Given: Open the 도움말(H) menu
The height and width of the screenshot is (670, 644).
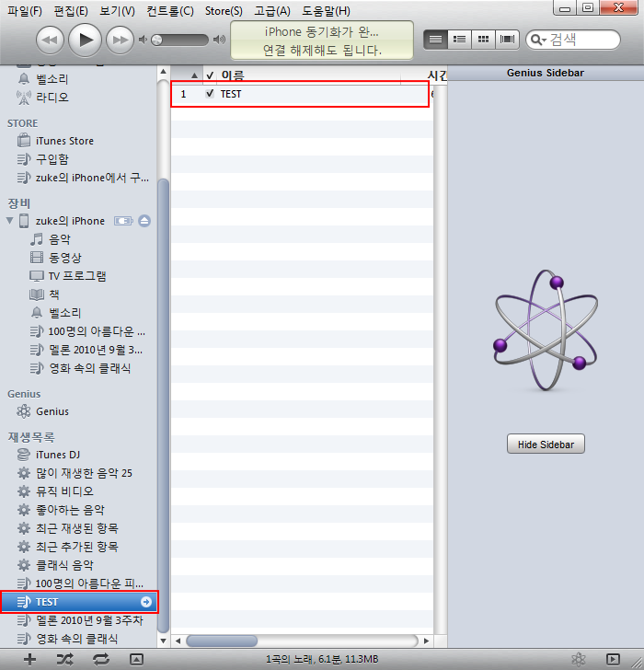Looking at the screenshot, I should point(327,11).
